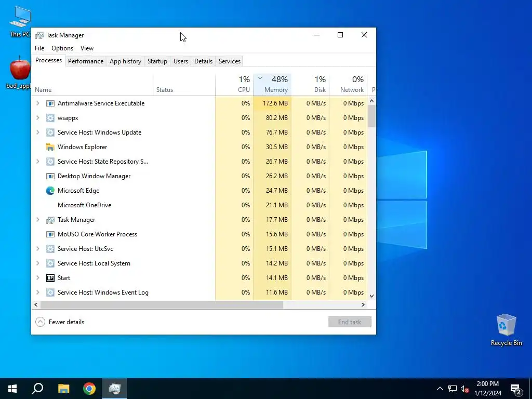532x399 pixels.
Task: Open File Explorer from the taskbar
Action: (63, 389)
